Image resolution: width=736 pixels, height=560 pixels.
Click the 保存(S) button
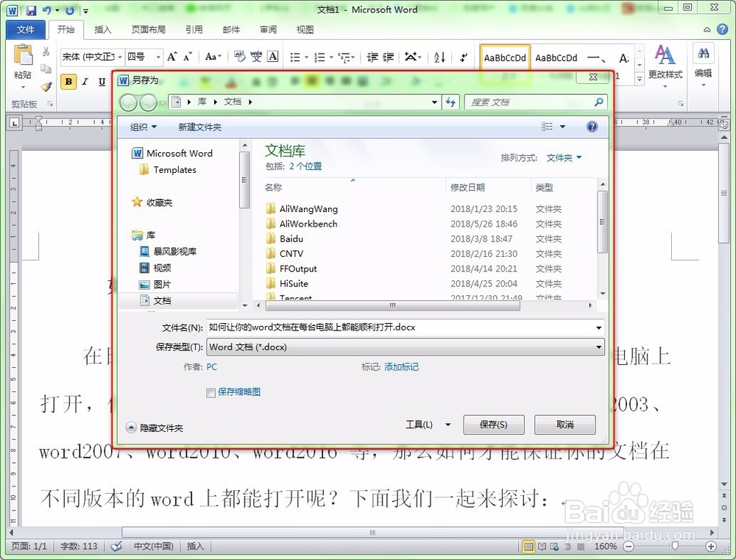[493, 425]
